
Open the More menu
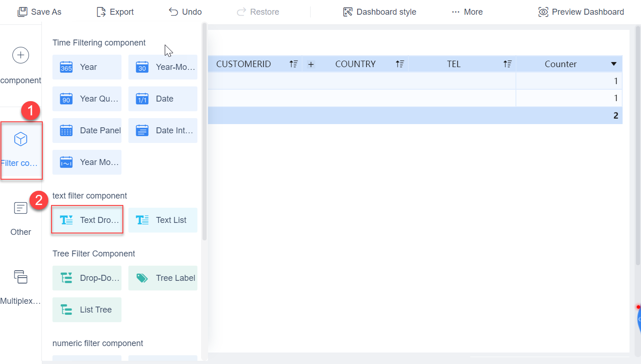click(x=467, y=12)
